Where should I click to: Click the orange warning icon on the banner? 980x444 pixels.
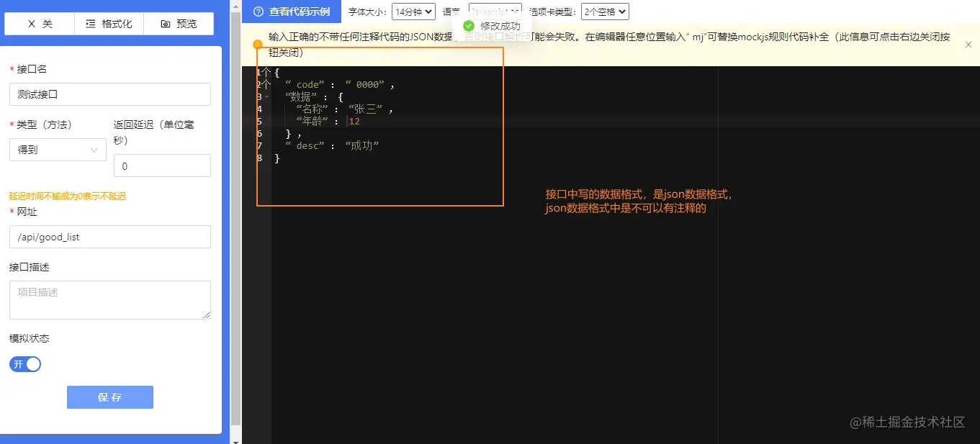[258, 44]
